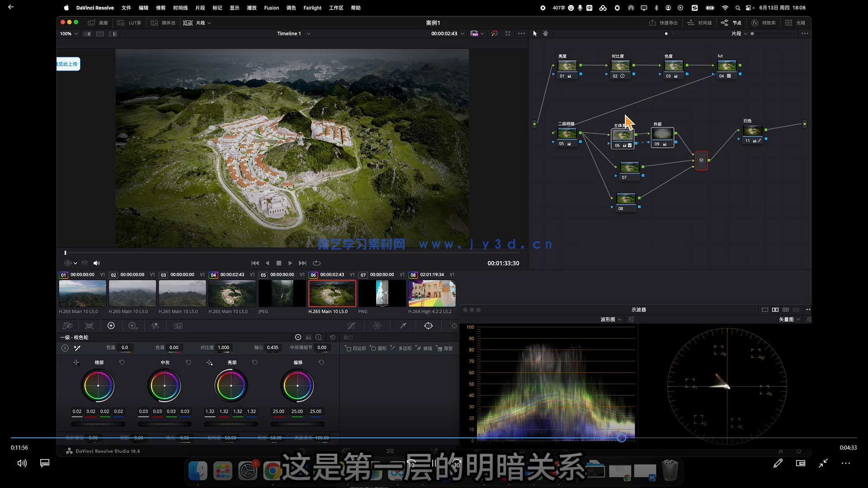The image size is (868, 488).
Task: Open the Qualifier eyedropper palette
Action: pyautogui.click(x=403, y=326)
